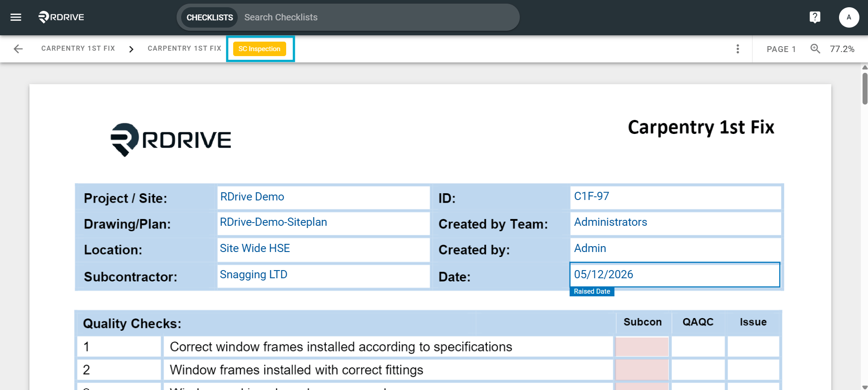This screenshot has height=390, width=868.
Task: Click the zoom magnifier icon
Action: click(x=815, y=48)
